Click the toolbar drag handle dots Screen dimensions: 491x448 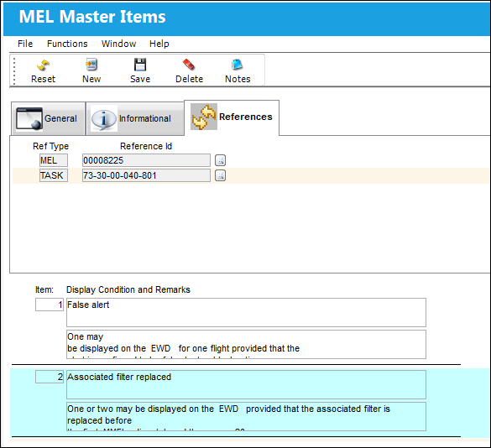(13, 70)
